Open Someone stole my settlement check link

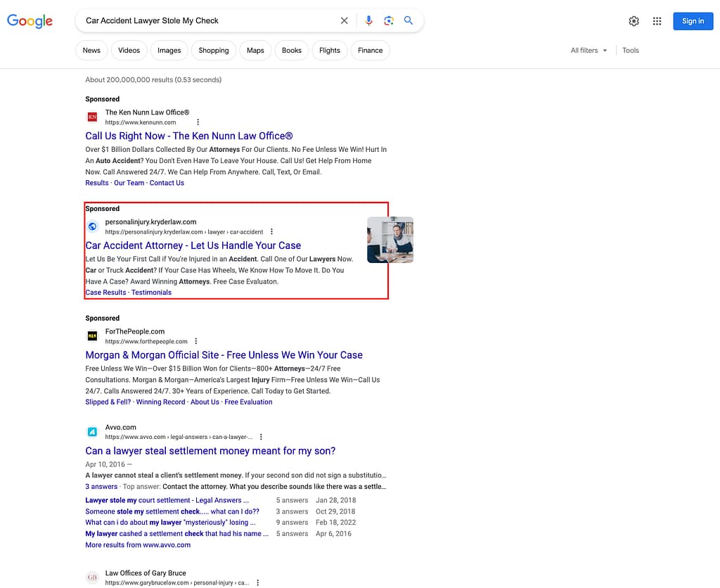[x=172, y=511]
